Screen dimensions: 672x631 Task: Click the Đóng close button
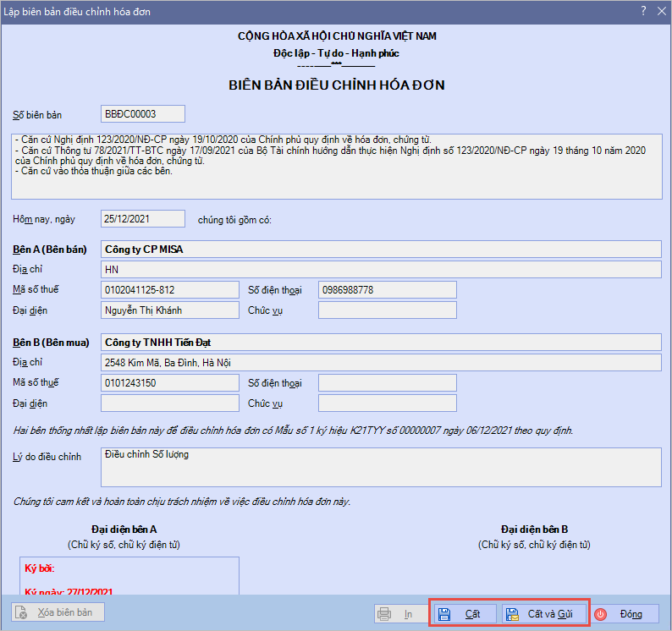click(625, 614)
